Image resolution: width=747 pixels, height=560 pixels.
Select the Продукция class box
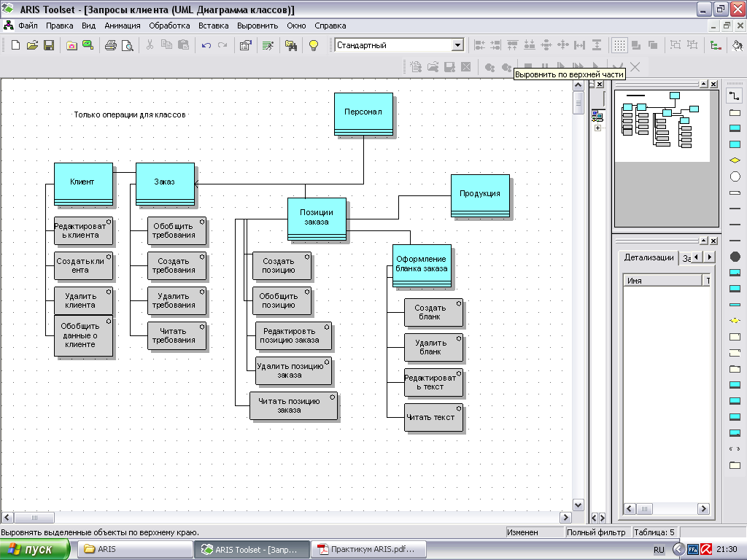click(x=480, y=196)
